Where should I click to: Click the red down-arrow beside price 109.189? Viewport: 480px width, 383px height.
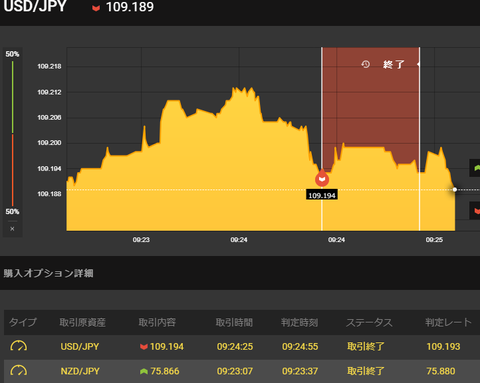coord(96,8)
